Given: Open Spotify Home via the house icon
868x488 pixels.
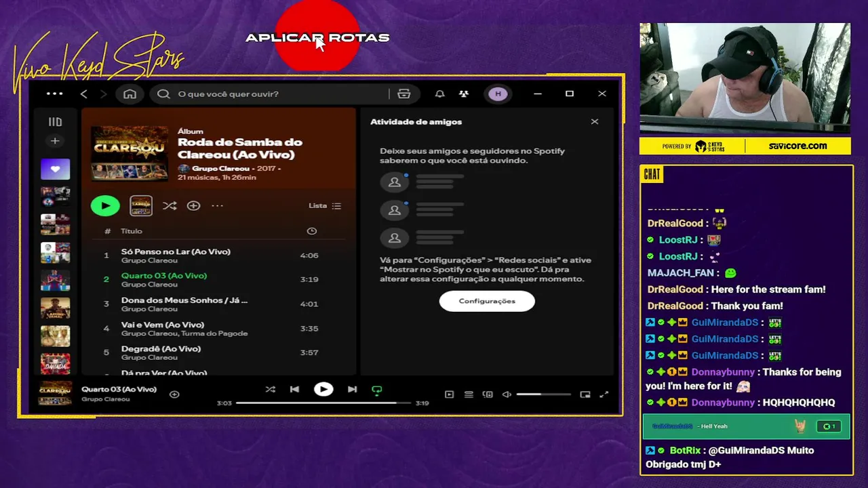Looking at the screenshot, I should pos(130,94).
